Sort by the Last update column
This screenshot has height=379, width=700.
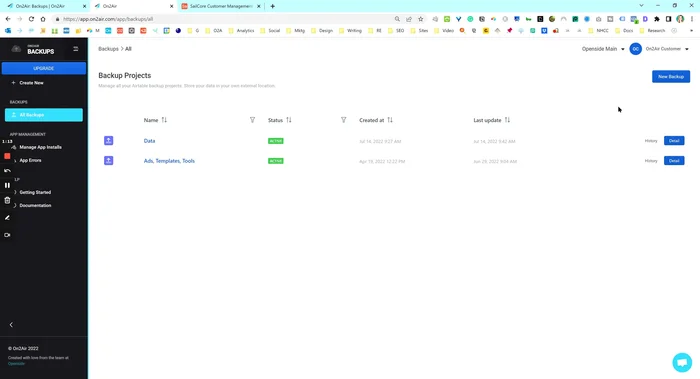(507, 120)
